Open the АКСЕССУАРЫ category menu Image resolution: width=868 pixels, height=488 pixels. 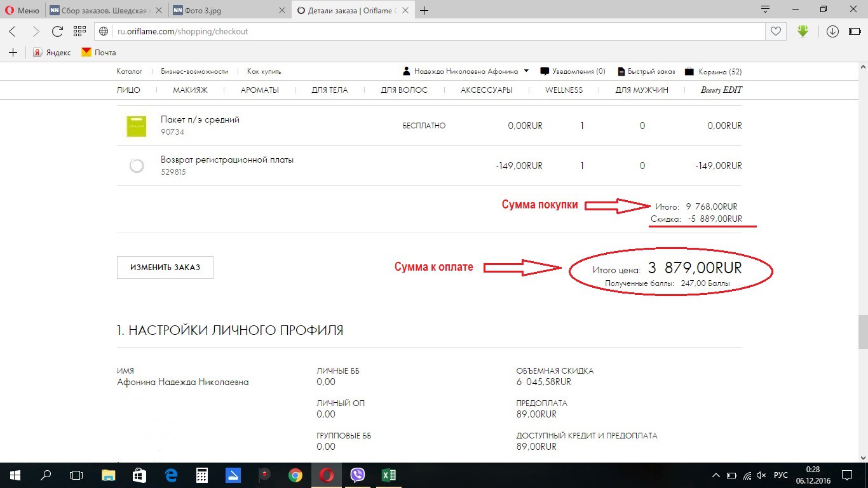click(x=487, y=90)
